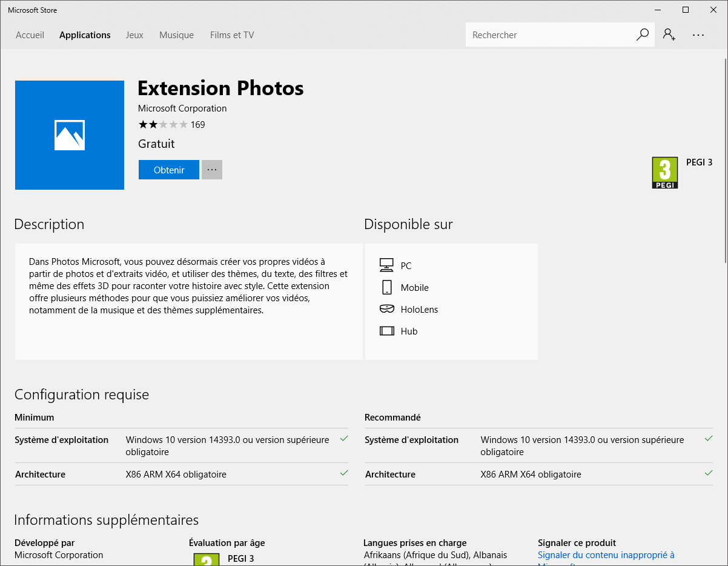Click the vertical scrollbar thumb
The width and height of the screenshot is (728, 566).
pyautogui.click(x=725, y=161)
